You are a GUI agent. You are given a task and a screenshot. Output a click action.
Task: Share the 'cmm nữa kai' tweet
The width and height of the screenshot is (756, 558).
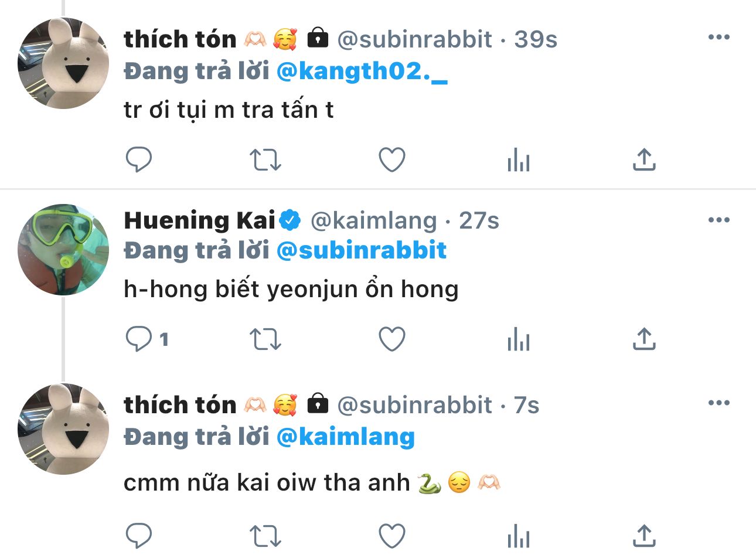coord(644,536)
